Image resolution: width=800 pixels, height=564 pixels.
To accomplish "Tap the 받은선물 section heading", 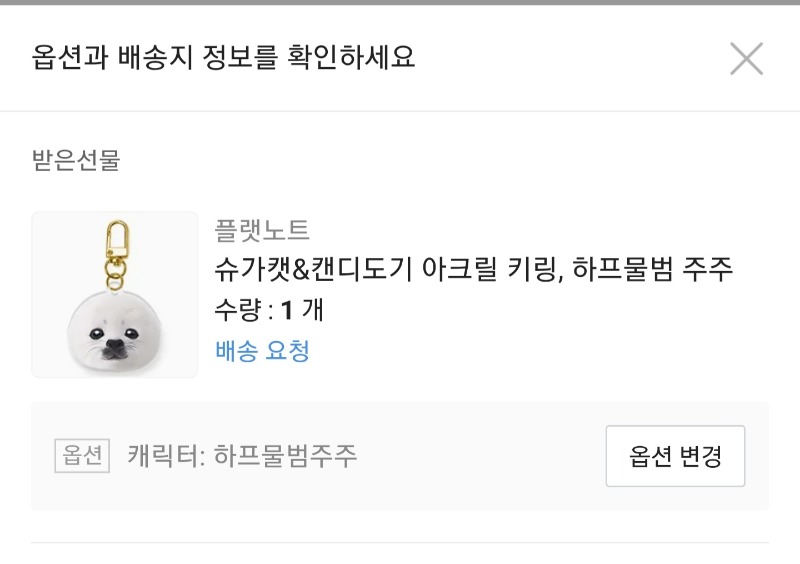I will pos(76,160).
